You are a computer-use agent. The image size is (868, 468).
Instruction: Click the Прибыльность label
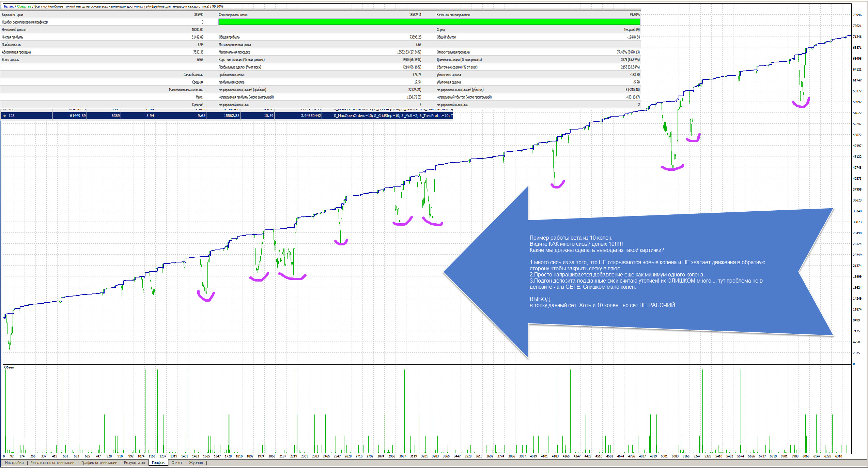click(x=11, y=45)
